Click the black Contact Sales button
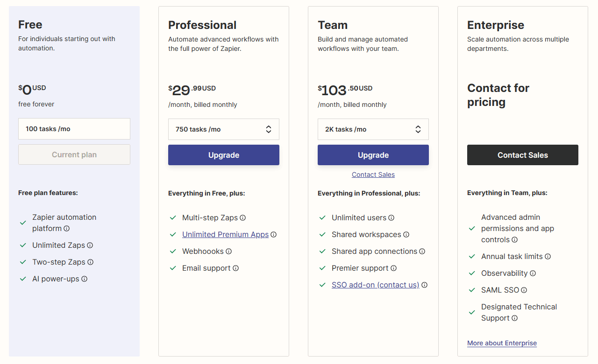Screen dimensions: 598x364 [x=523, y=155]
